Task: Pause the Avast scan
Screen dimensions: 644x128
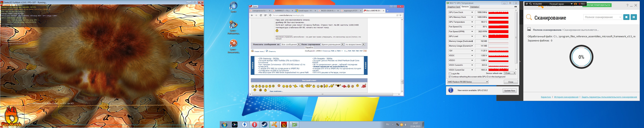Action: pyautogui.click(x=634, y=17)
